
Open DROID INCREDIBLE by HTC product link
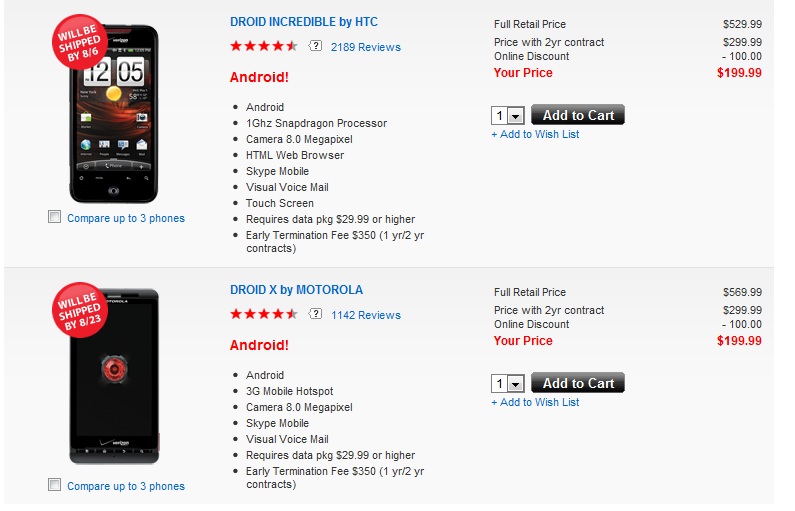[x=304, y=22]
